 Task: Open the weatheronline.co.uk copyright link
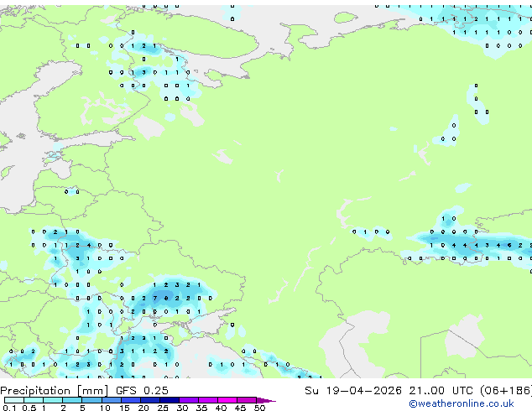(x=462, y=403)
